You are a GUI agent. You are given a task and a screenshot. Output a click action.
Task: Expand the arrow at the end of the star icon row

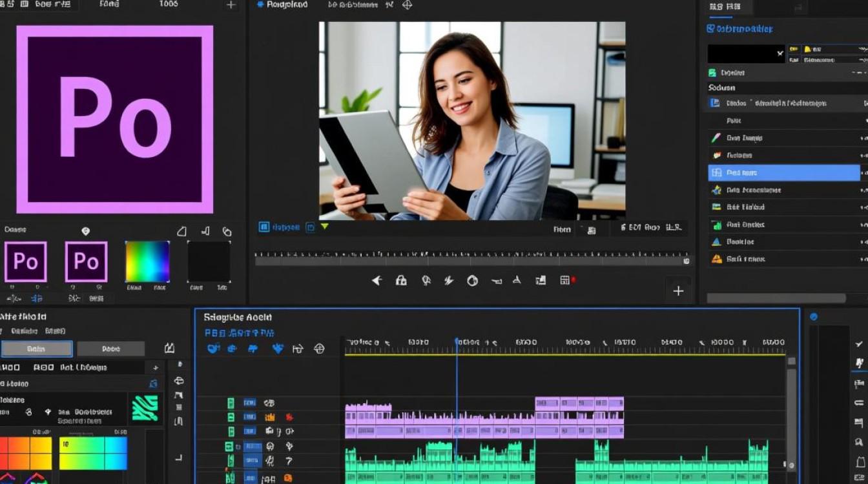point(863,190)
